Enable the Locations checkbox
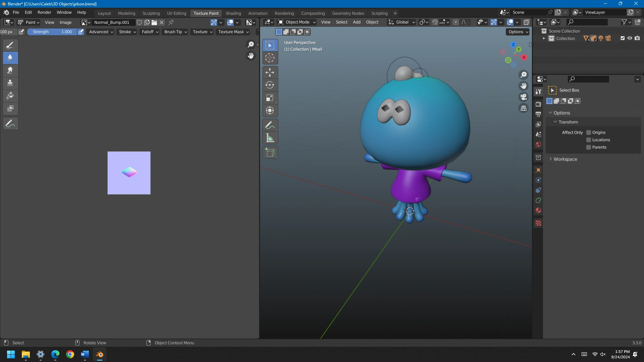The image size is (644, 362). pos(588,140)
